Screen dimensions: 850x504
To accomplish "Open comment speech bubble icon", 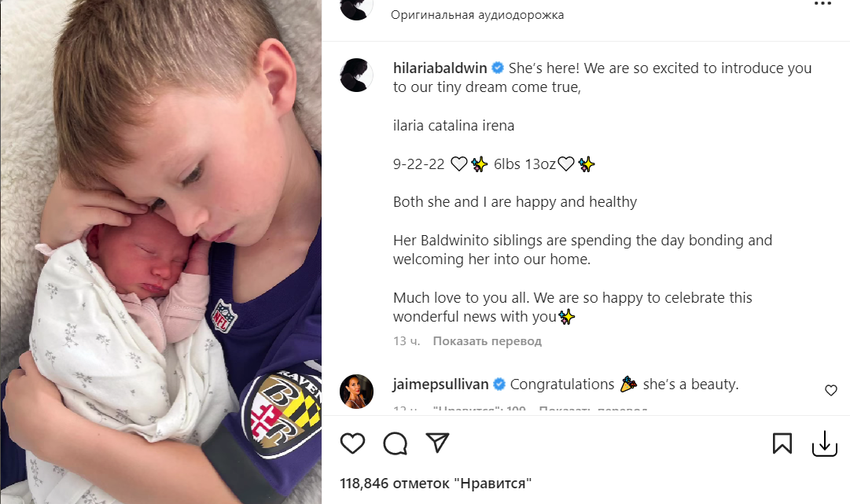I will (396, 443).
